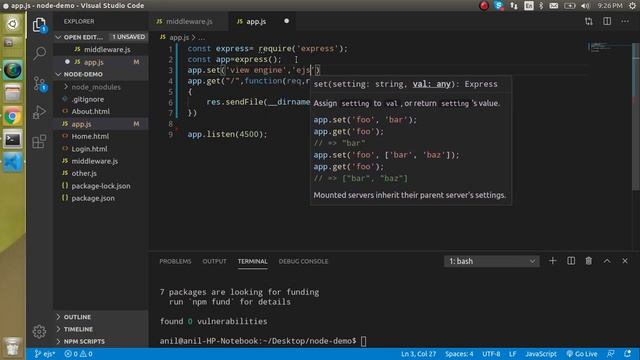Open the editor More Actions menu
The height and width of the screenshot is (360, 640).
(625, 21)
